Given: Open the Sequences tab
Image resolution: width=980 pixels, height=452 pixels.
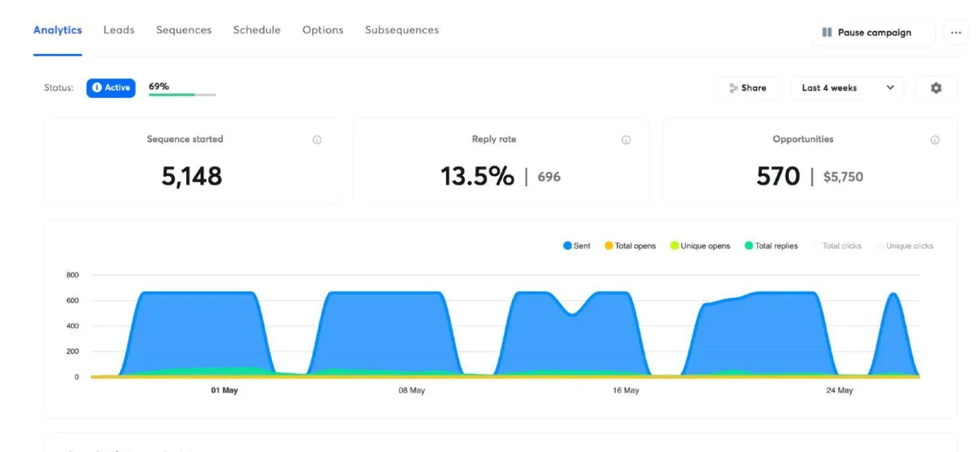Looking at the screenshot, I should tap(184, 30).
